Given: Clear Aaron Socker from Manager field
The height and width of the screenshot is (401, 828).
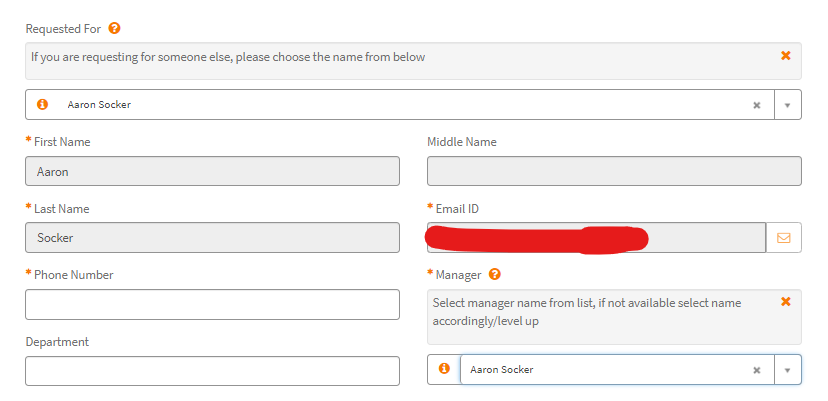Looking at the screenshot, I should (x=757, y=370).
